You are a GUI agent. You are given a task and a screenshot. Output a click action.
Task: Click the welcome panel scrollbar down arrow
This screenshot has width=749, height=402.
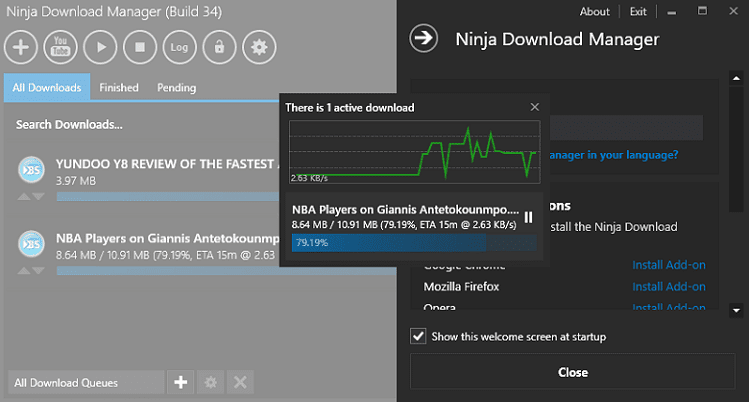pos(736,311)
